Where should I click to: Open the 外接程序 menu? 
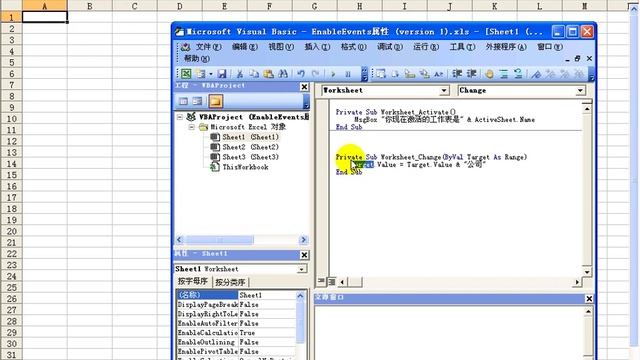[x=506, y=47]
